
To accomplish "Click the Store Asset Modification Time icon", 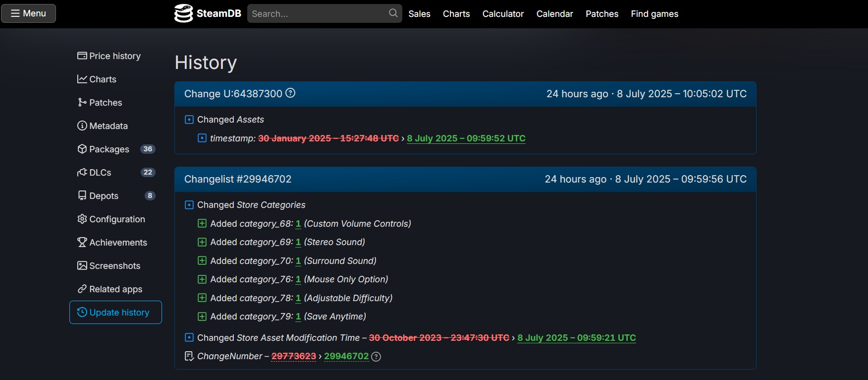I will (x=189, y=337).
